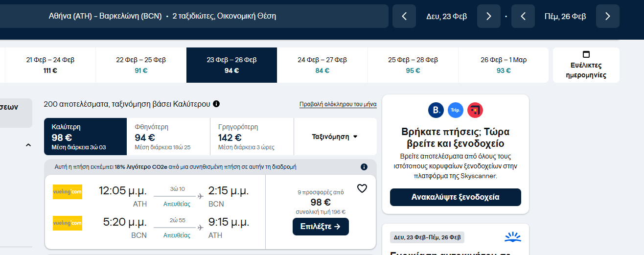Open the Ταξινόμηση sort dropdown
Viewport: 644px width, 255px height.
pos(335,137)
